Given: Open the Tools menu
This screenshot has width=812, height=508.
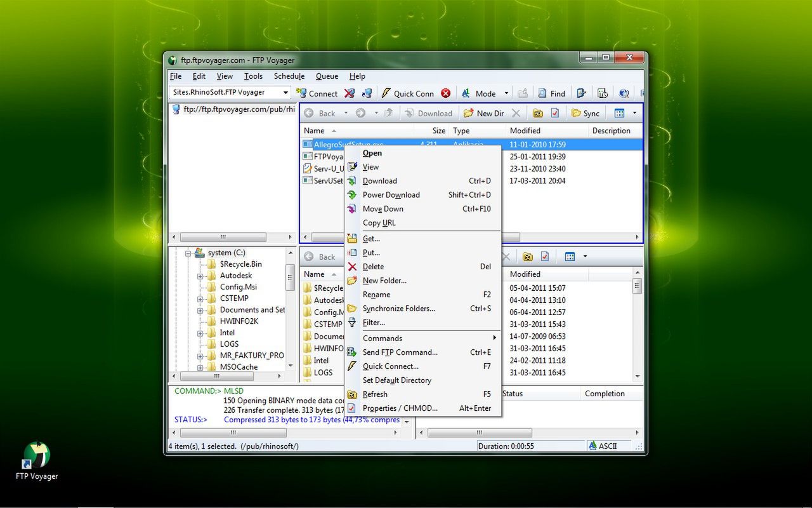Looking at the screenshot, I should coord(253,76).
